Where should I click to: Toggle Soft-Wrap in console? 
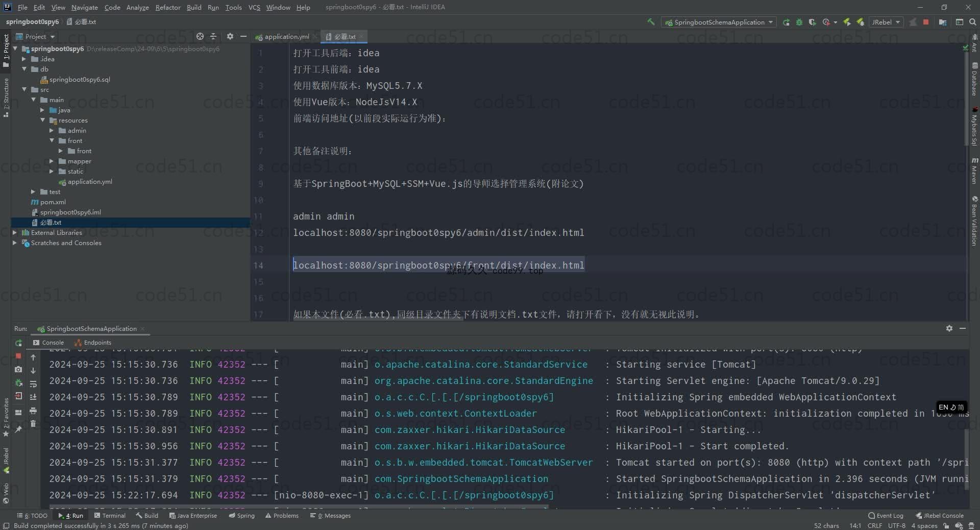pyautogui.click(x=33, y=384)
